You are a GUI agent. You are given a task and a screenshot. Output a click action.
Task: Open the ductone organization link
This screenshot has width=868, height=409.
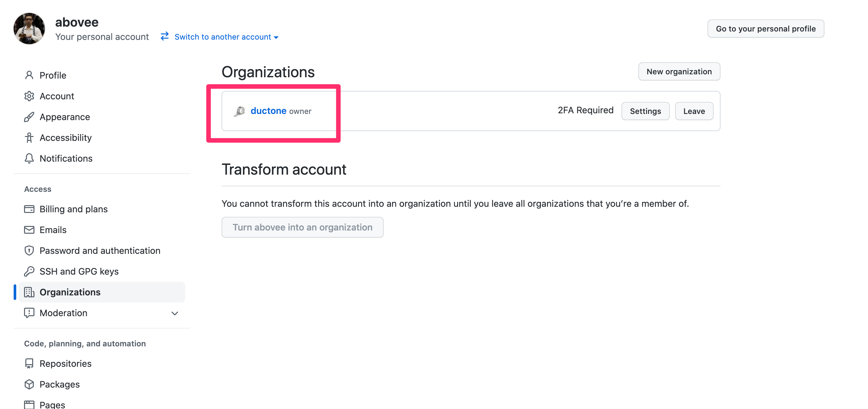268,111
